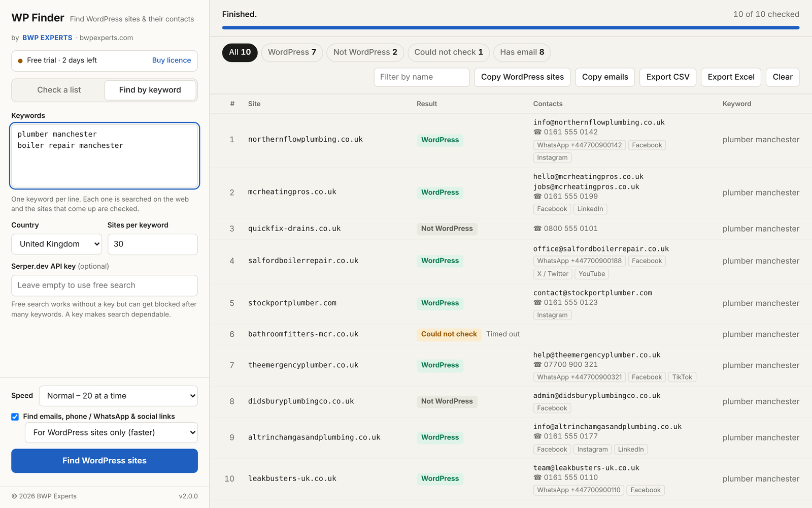Open the For WordPress sites only dropdown
The width and height of the screenshot is (812, 508).
point(111,433)
